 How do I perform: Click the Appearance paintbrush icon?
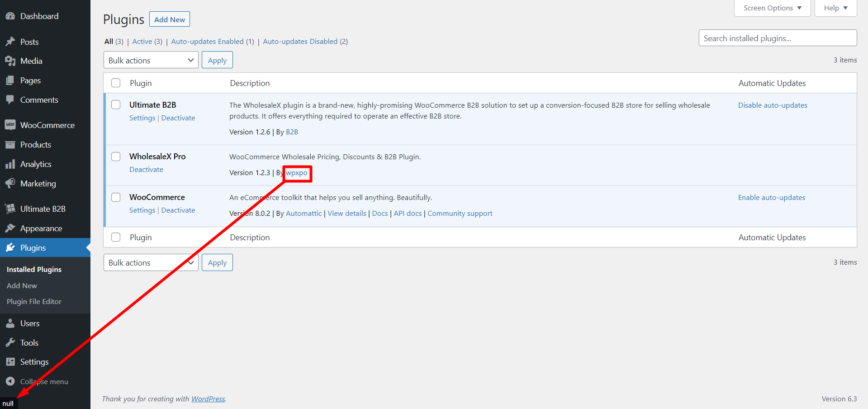[x=10, y=228]
